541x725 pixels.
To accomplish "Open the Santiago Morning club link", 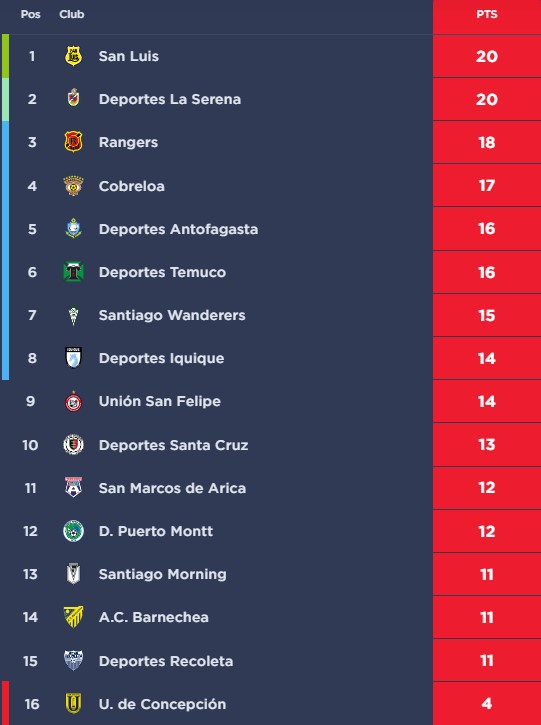I will coord(163,574).
